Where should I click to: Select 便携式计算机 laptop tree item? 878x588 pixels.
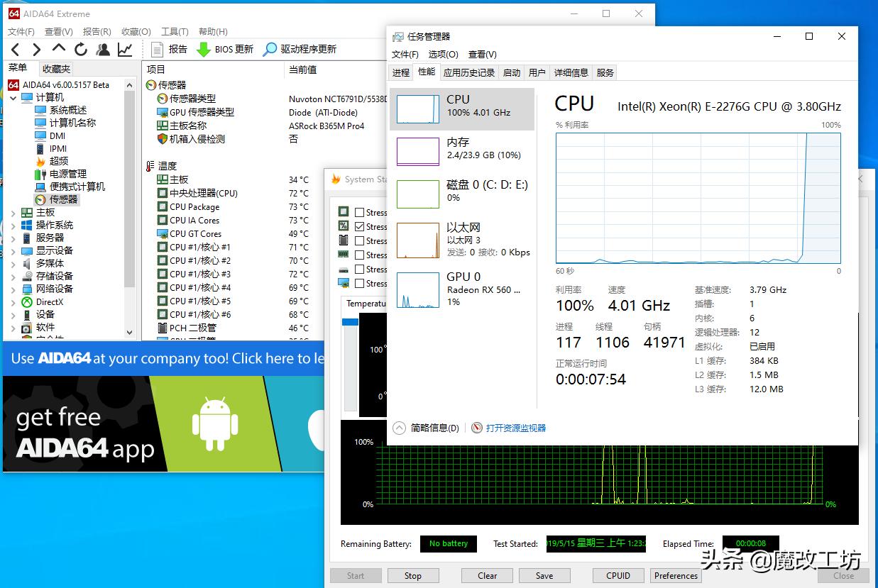[x=70, y=187]
